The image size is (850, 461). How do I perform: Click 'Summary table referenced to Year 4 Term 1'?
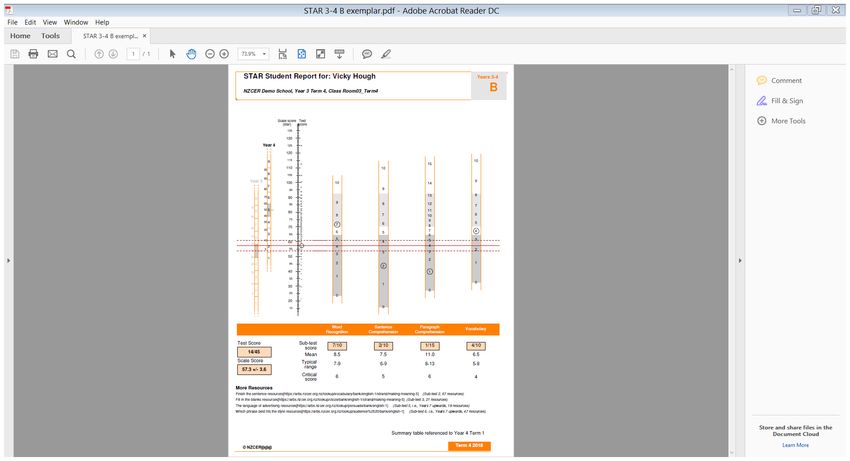point(437,433)
